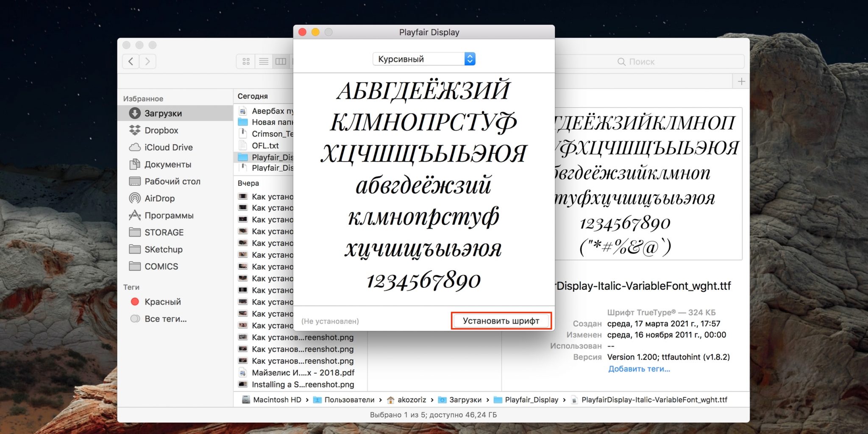Click the Установить шрифт button
This screenshot has width=868, height=434.
501,321
